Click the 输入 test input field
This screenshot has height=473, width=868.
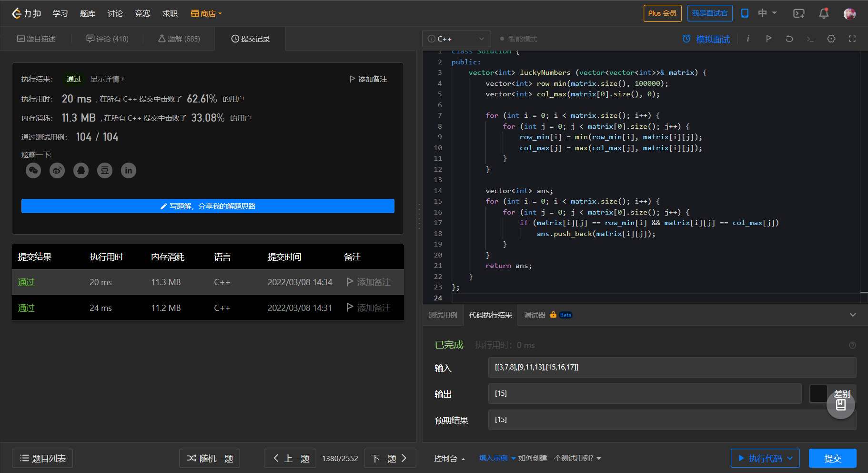click(x=672, y=367)
